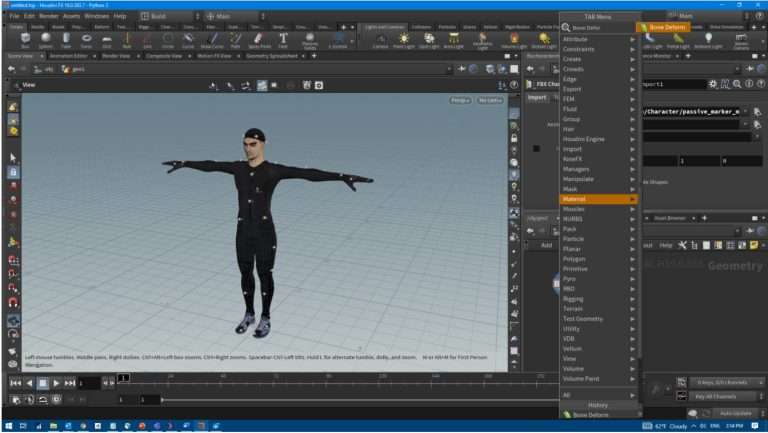This screenshot has height=433, width=768.
Task: Select the Draw Curve shelf tool
Action: point(212,40)
